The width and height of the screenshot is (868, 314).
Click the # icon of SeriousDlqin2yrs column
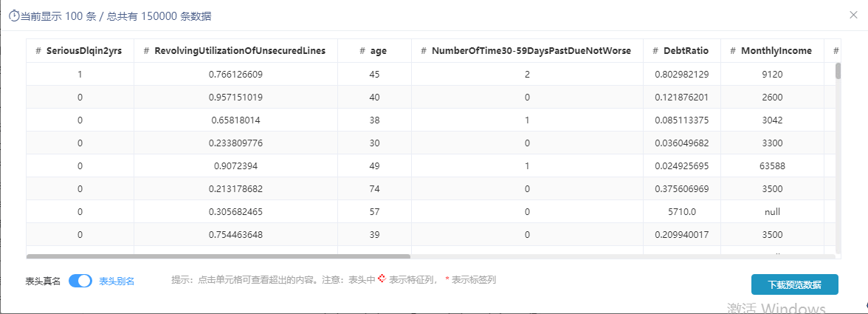click(38, 51)
